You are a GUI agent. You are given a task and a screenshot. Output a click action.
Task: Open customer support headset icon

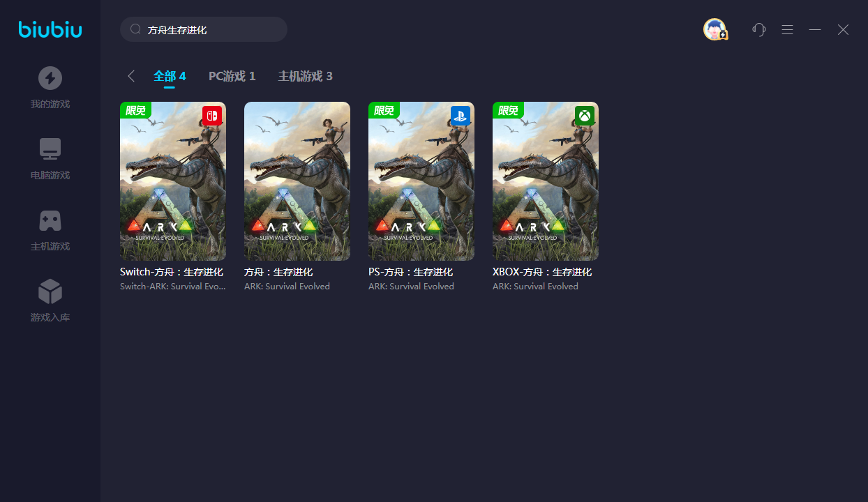(759, 29)
